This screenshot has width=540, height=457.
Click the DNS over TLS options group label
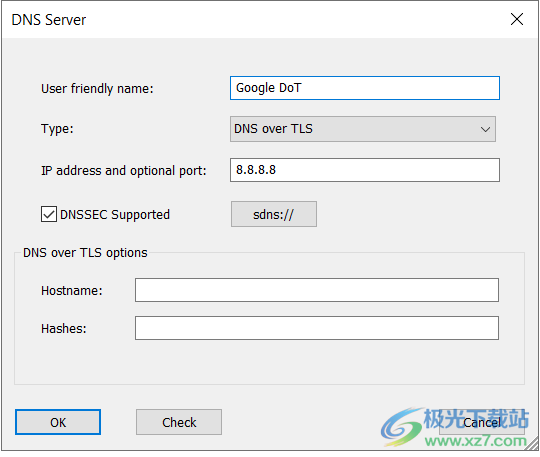(85, 253)
